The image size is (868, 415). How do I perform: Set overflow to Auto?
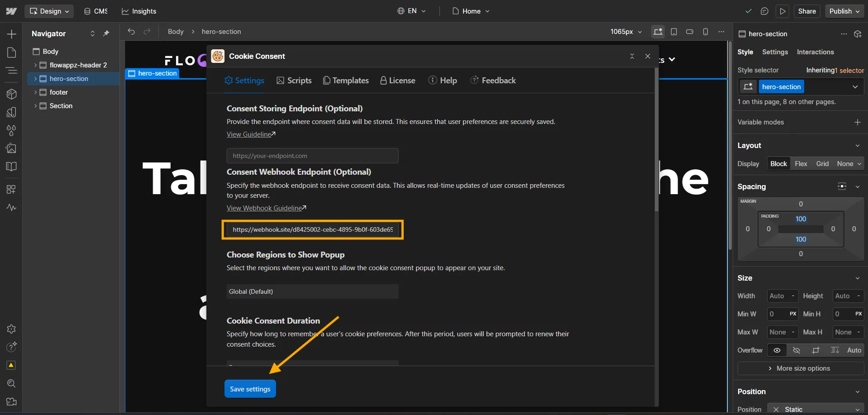pyautogui.click(x=854, y=350)
